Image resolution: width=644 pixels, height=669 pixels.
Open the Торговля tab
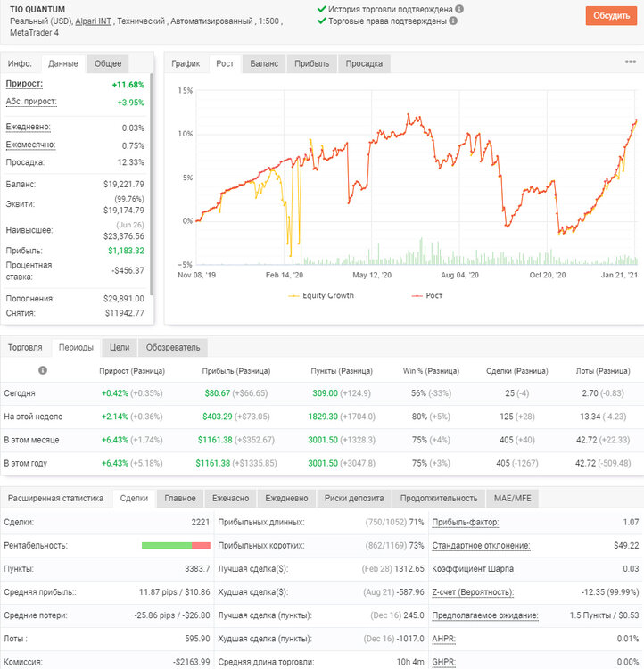pos(25,347)
